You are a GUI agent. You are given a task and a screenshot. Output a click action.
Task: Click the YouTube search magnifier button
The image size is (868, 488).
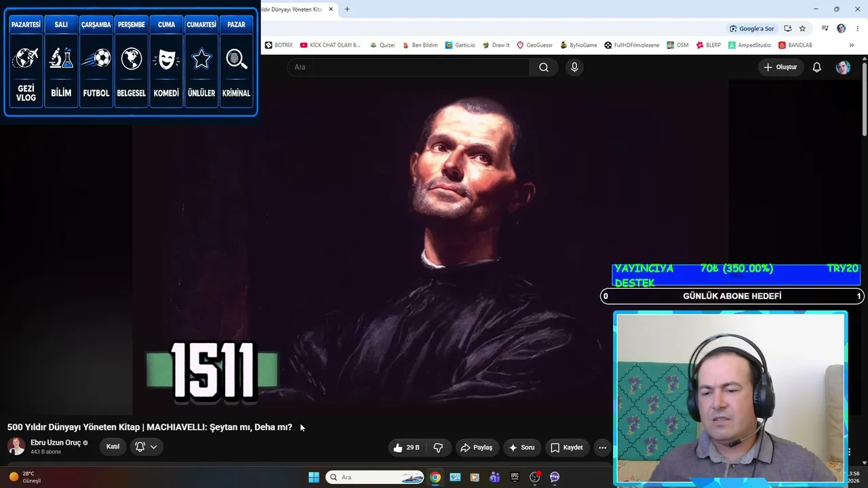[x=544, y=67]
